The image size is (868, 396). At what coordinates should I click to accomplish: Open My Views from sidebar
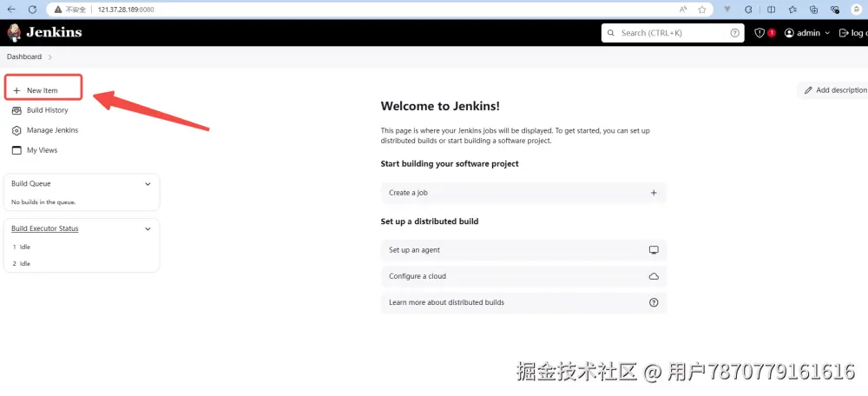(x=42, y=150)
